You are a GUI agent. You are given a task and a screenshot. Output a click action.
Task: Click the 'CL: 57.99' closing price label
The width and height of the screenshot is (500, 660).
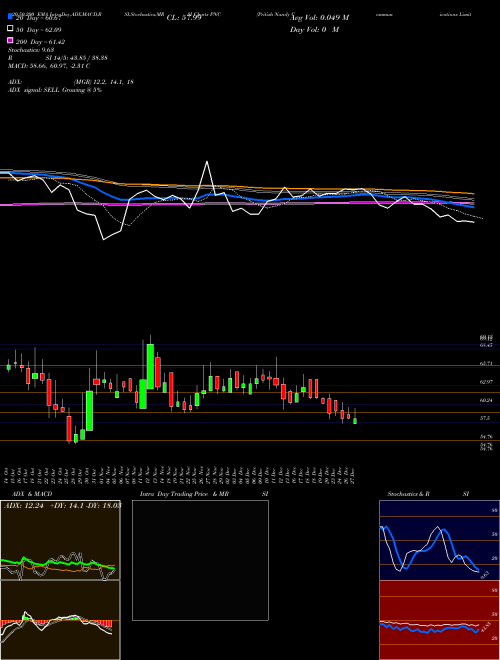184,18
